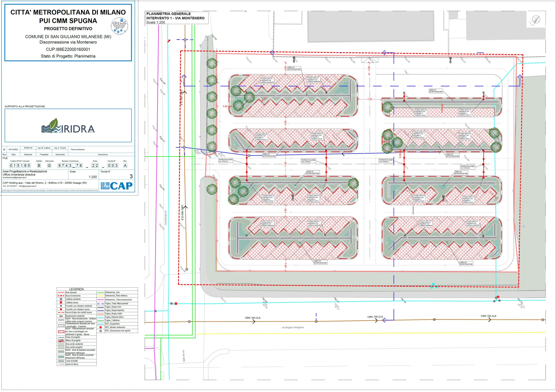This screenshot has height=392, width=556.
Task: Click the gray Area bioritenzione swatch
Action: click(x=61, y=320)
